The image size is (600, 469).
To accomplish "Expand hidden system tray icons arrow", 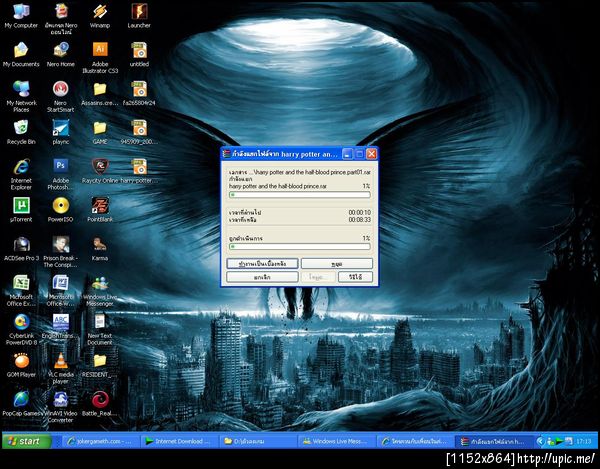I will pos(540,441).
